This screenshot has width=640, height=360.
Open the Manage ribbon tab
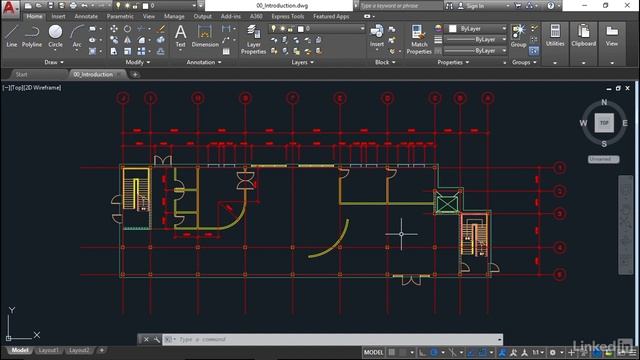click(174, 16)
